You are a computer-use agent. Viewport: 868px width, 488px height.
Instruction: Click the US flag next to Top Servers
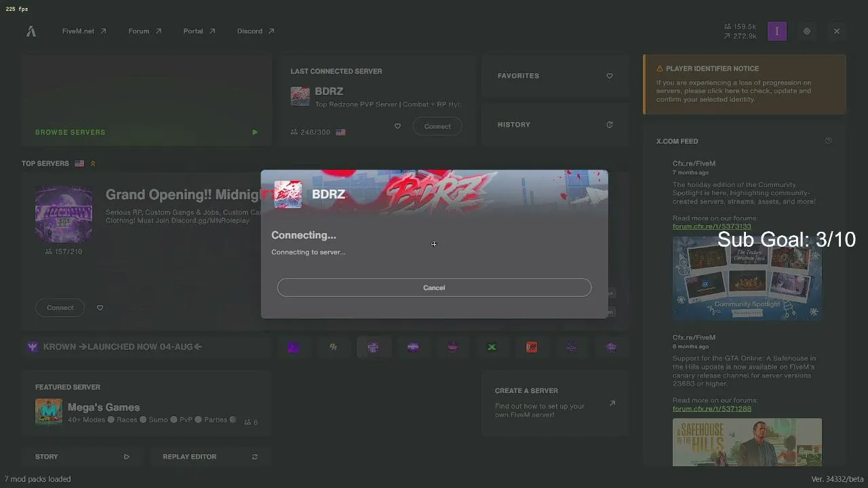point(79,163)
